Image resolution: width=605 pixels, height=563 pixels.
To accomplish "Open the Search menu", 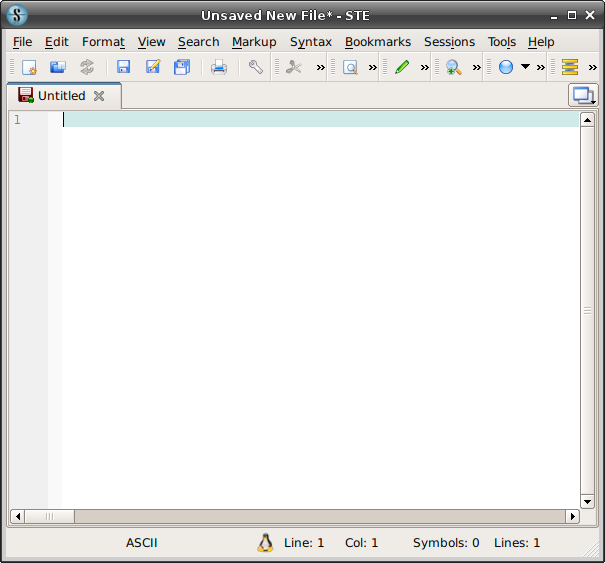I will (198, 42).
